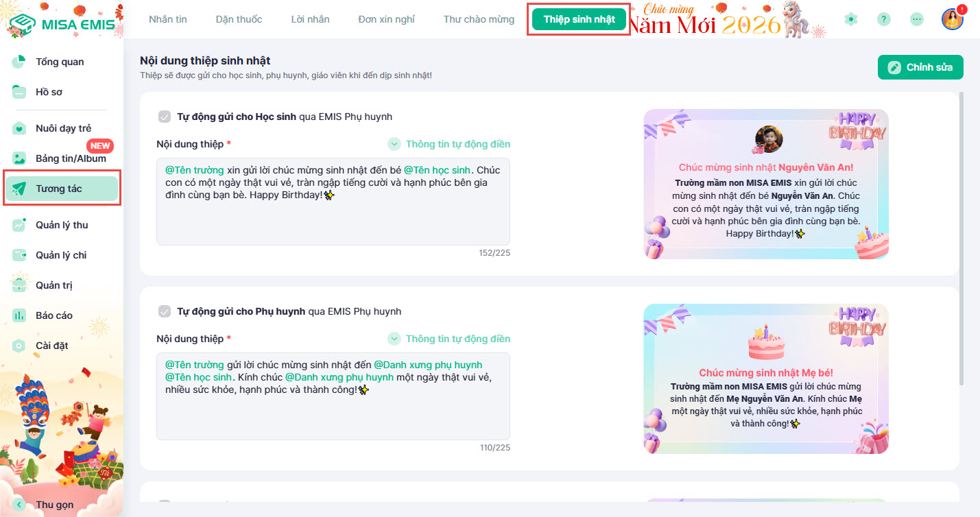Open Quản lý thu chart icon
Screen dimensions: 980x517
click(19, 225)
